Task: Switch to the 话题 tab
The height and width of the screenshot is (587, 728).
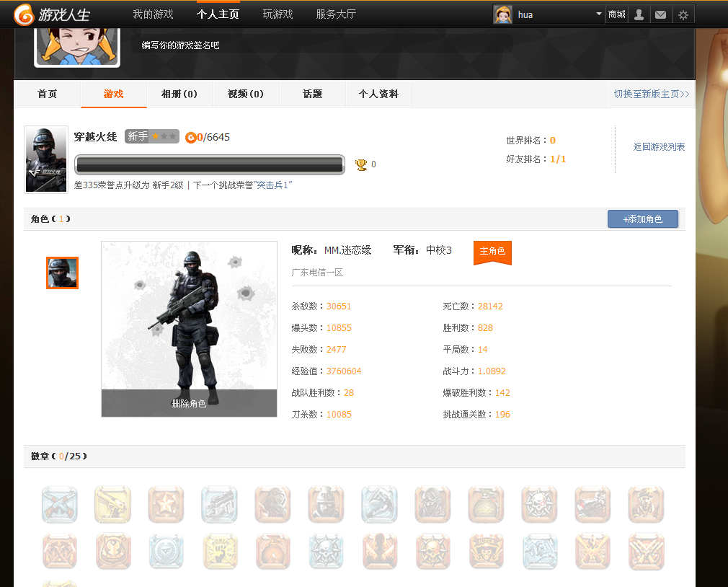Action: click(313, 94)
